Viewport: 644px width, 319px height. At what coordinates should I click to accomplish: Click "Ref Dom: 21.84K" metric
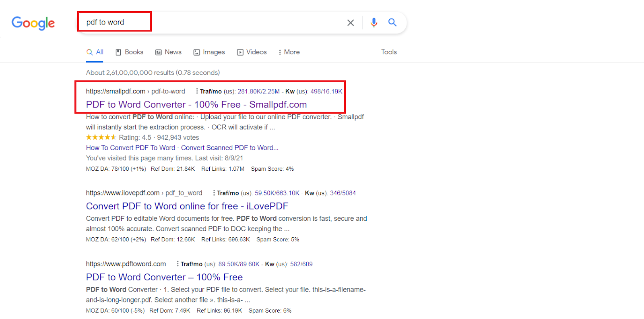[173, 169]
